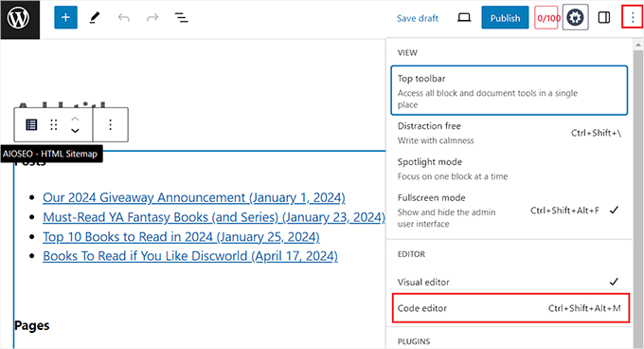Open Books To Read if You Like Discworld link
This screenshot has width=644, height=349.
[x=190, y=256]
